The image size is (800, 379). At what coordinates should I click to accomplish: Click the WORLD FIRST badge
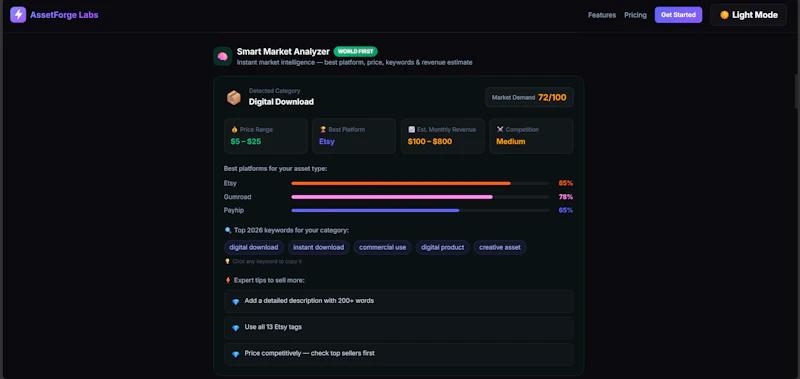tap(356, 52)
